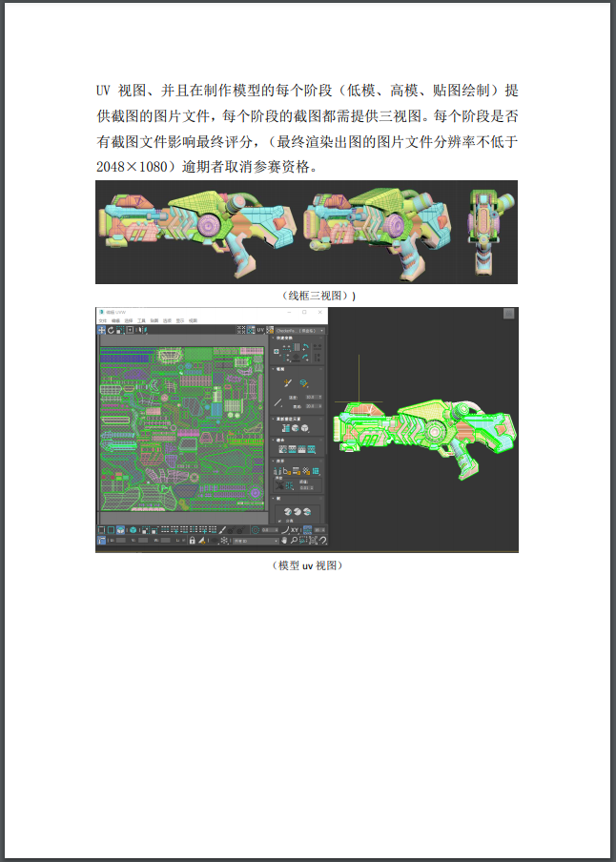Open the 工具 menu in UVW editor
The width and height of the screenshot is (616, 862).
point(141,320)
